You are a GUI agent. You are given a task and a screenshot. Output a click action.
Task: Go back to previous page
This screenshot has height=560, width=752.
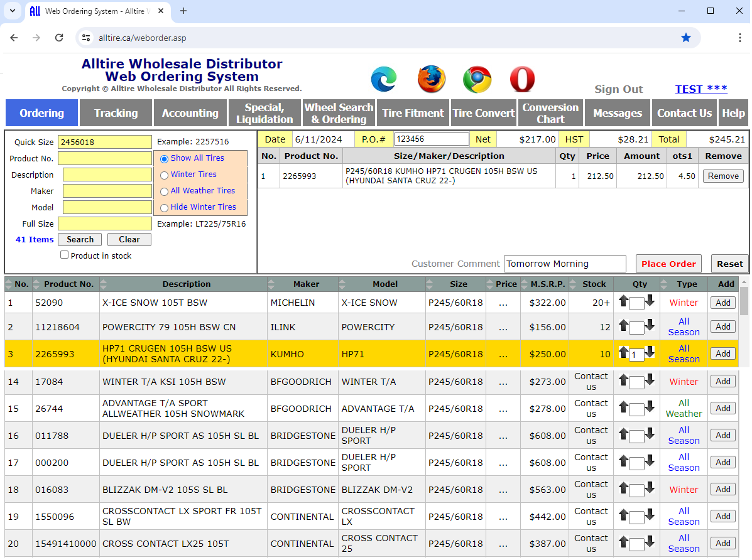(x=14, y=38)
